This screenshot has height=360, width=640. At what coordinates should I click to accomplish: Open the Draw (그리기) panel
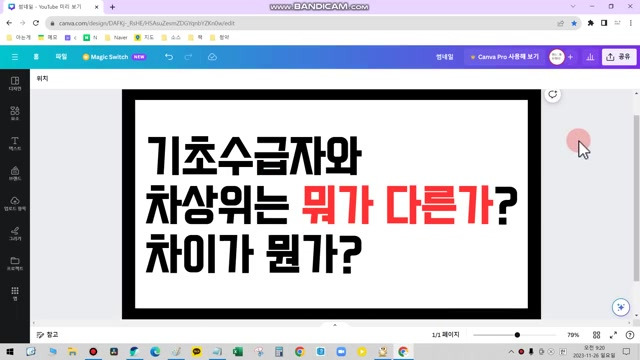(x=15, y=233)
